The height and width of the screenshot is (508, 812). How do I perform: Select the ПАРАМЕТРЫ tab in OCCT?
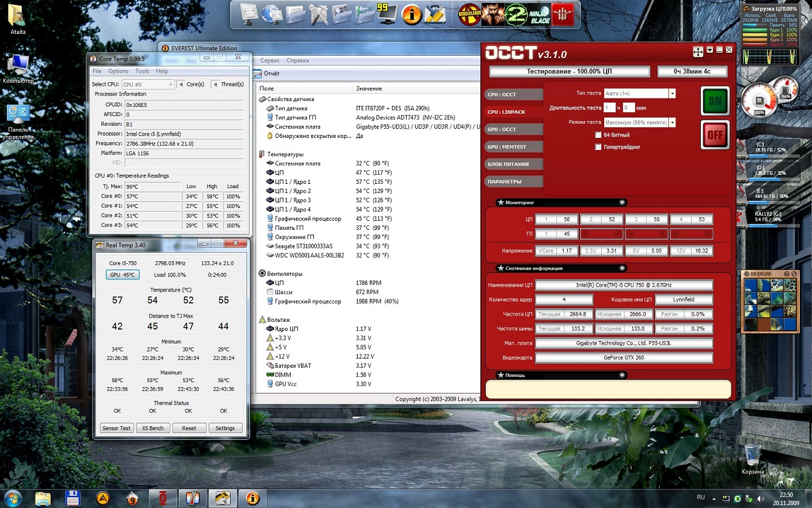[514, 181]
